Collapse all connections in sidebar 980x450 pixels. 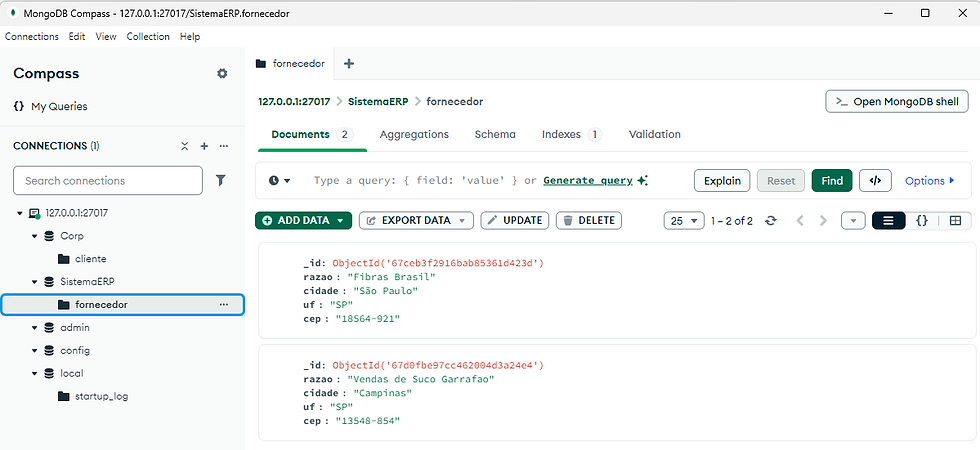pos(185,146)
